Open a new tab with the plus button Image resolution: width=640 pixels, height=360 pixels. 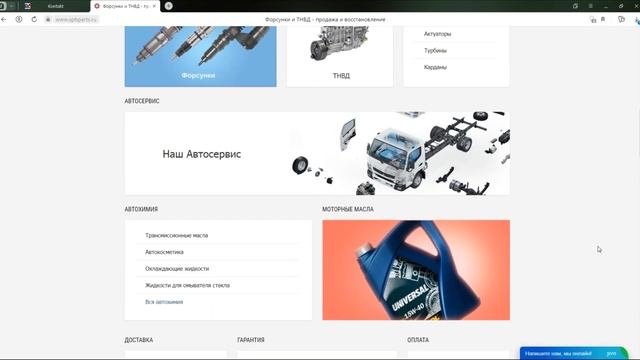point(169,6)
